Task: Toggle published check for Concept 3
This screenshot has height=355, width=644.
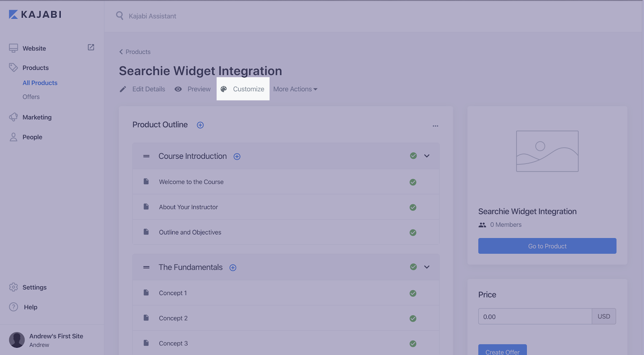Action: (x=413, y=344)
